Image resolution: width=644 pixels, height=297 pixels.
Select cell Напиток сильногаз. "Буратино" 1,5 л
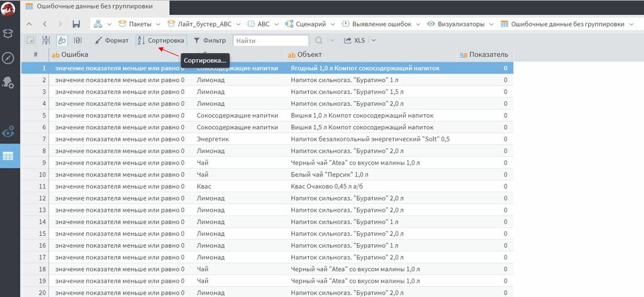click(371, 92)
